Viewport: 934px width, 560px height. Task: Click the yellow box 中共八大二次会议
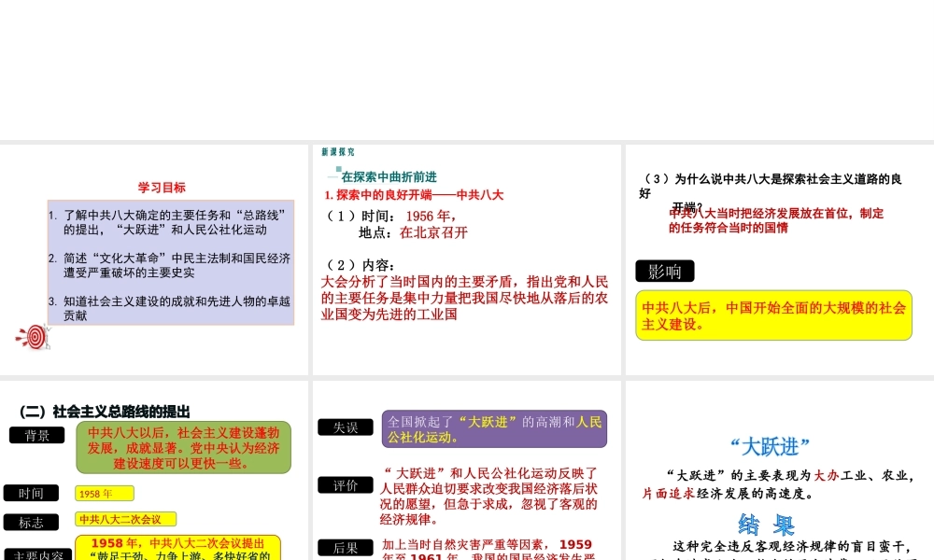pyautogui.click(x=126, y=519)
